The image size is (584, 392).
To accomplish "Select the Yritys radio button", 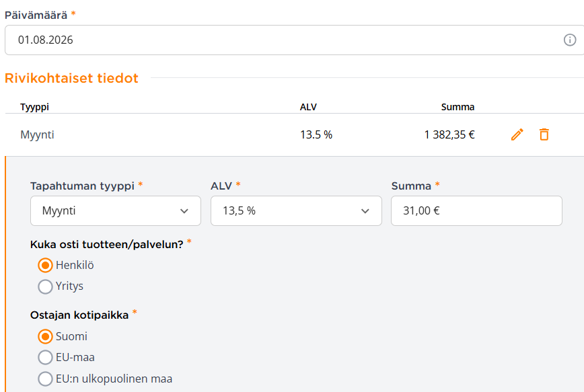I will point(45,286).
